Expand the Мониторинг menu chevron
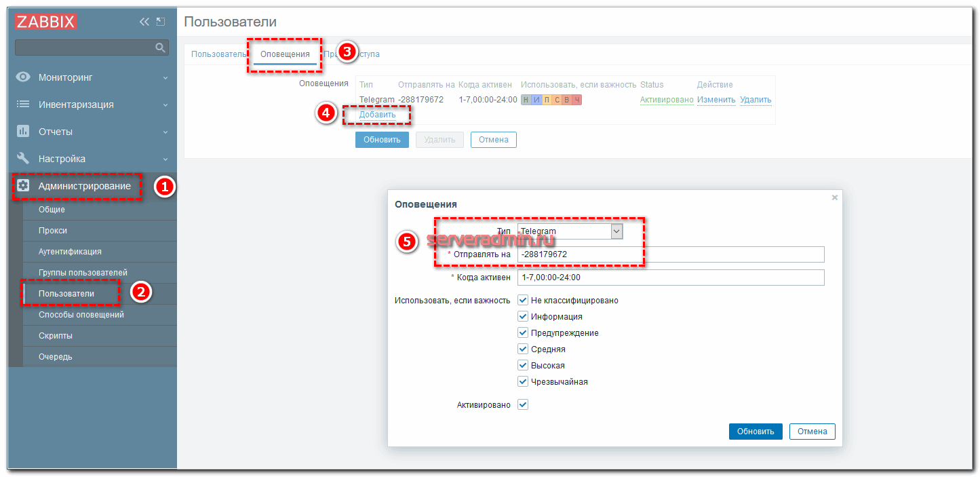The width and height of the screenshot is (980, 477). click(x=165, y=78)
